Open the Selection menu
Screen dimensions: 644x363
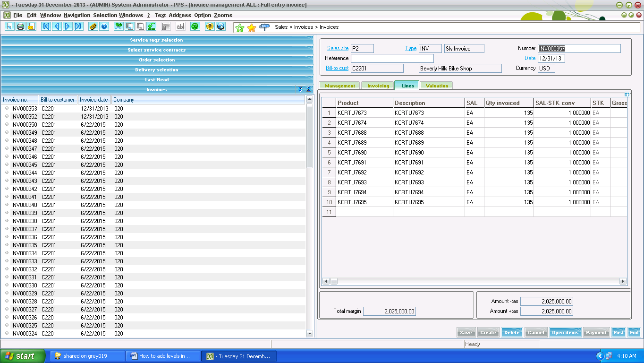click(x=105, y=15)
